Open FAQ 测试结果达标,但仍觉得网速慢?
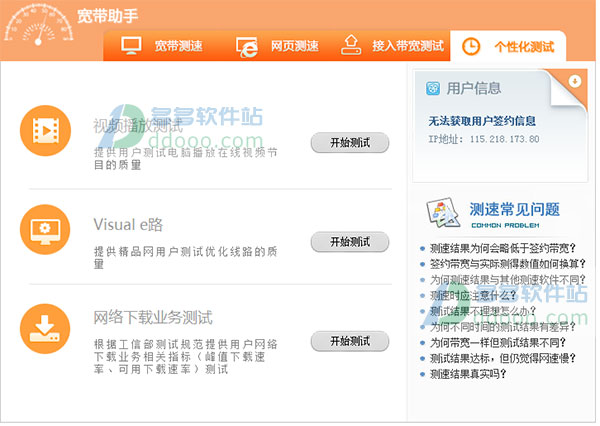Viewport: 600px width, 426px height. click(x=502, y=358)
